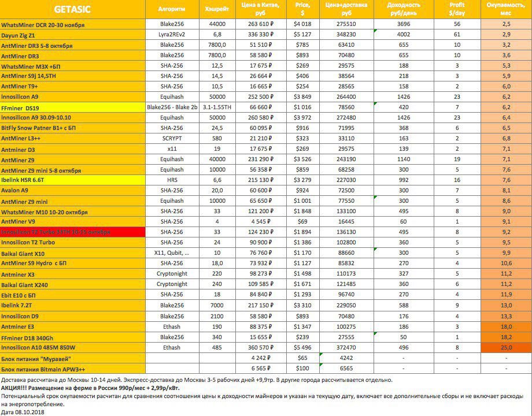Select the '$5 496' price cell

point(302,348)
